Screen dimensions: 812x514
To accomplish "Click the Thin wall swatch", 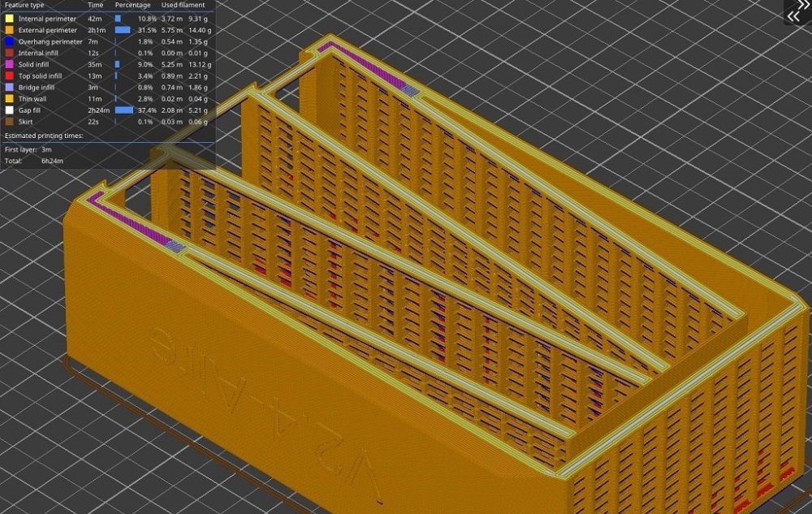I will coord(9,98).
